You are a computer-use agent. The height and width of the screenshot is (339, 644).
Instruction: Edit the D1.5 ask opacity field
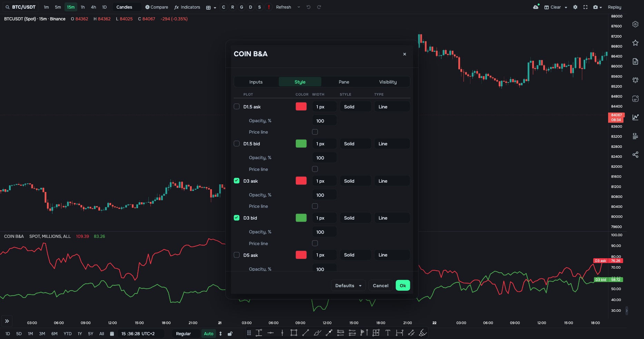pyautogui.click(x=324, y=121)
